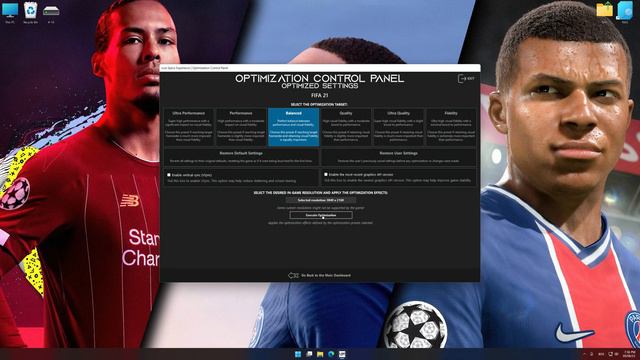Click the Exit door icon in the panel

pyautogui.click(x=461, y=78)
